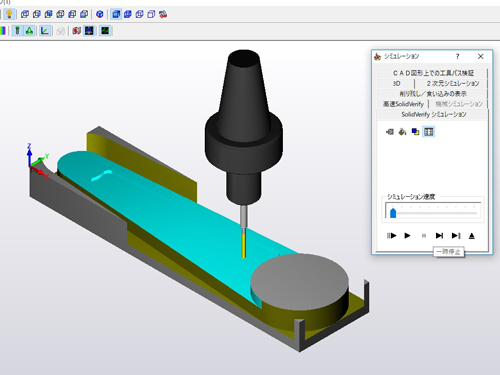
Task: Toggle the highlighted grid table icon
Action: [x=428, y=132]
